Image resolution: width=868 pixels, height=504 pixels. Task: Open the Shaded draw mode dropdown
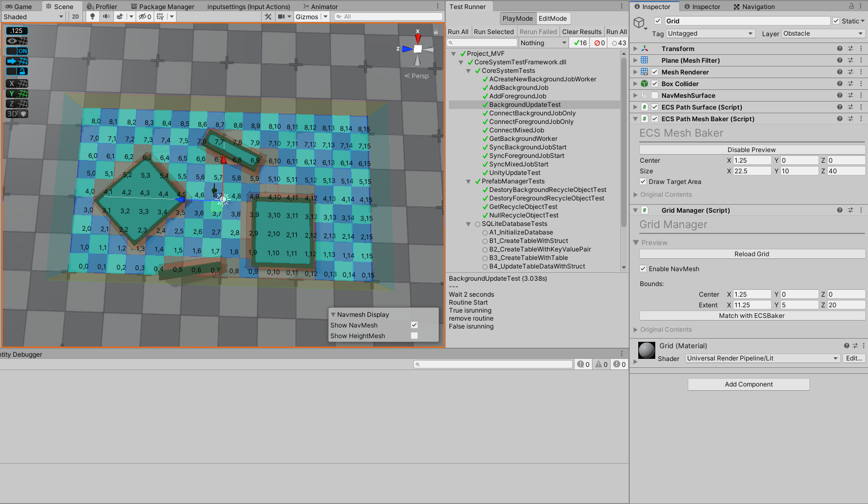coord(33,16)
